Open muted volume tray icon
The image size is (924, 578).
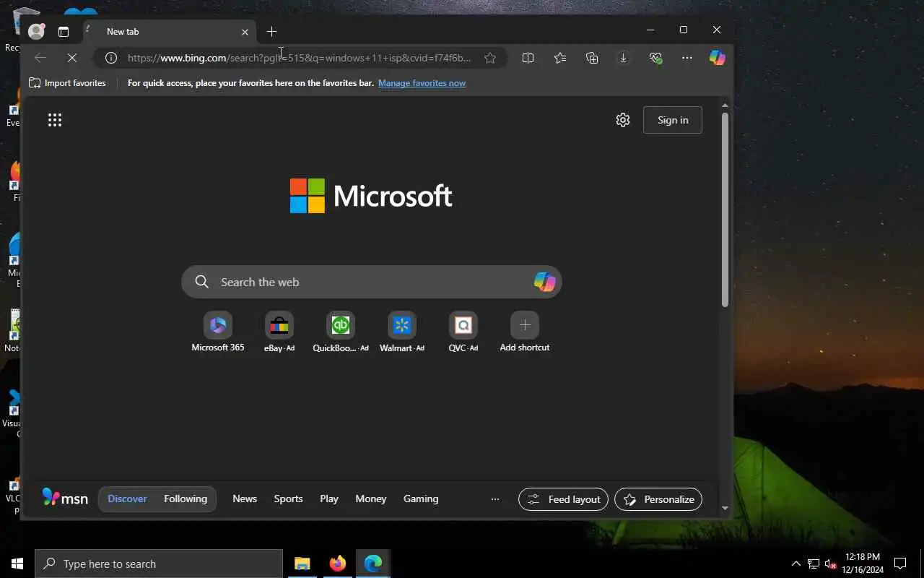coord(830,564)
